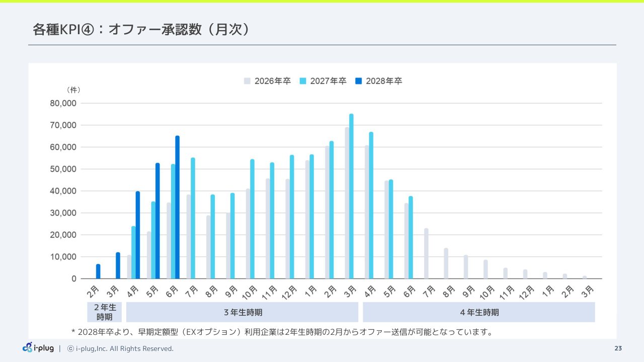Select the 2026年卒 legend color swatch

[247, 81]
